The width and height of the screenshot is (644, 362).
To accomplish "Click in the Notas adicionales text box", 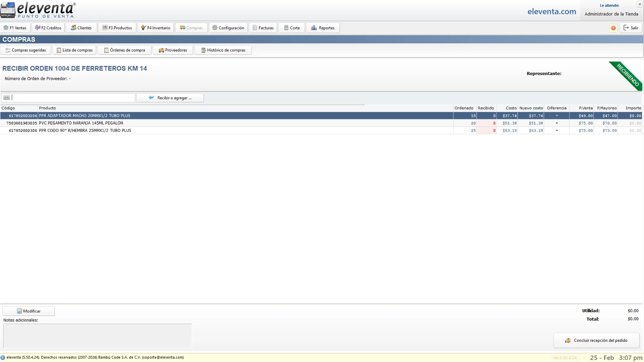I will click(x=97, y=335).
